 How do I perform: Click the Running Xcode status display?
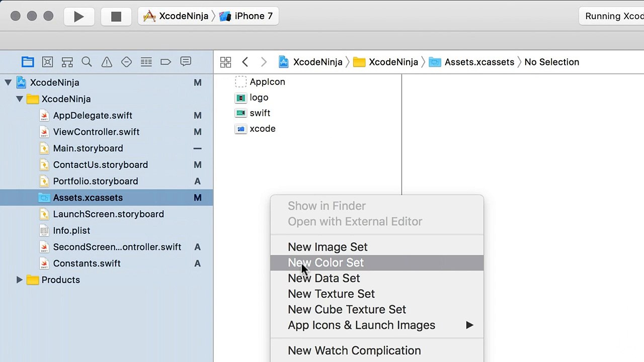[x=612, y=16]
